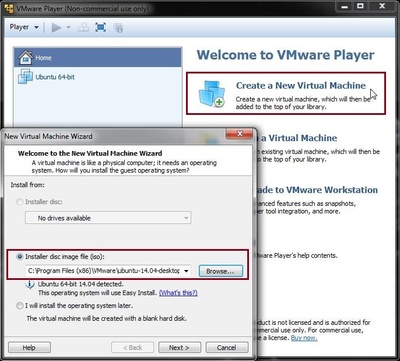Click 'Welcome to VMware Player' heading text
400x361 pixels.
(286, 55)
